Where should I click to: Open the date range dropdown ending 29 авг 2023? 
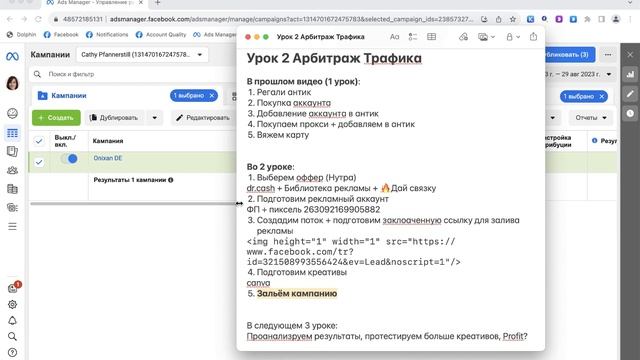[580, 74]
